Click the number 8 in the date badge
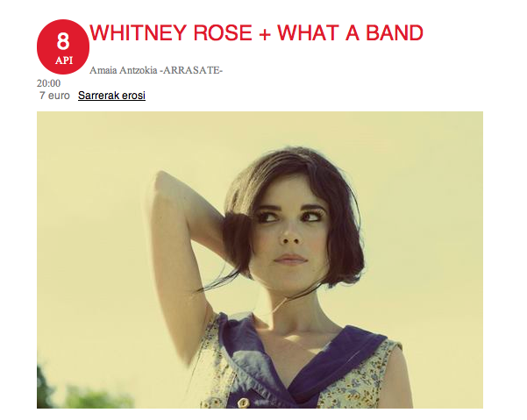The image size is (527, 420). coord(63,41)
